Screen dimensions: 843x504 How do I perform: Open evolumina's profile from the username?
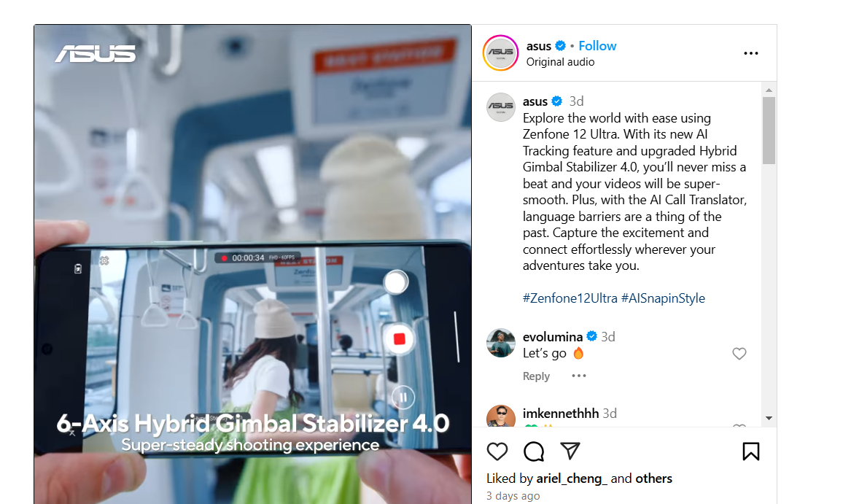[553, 337]
